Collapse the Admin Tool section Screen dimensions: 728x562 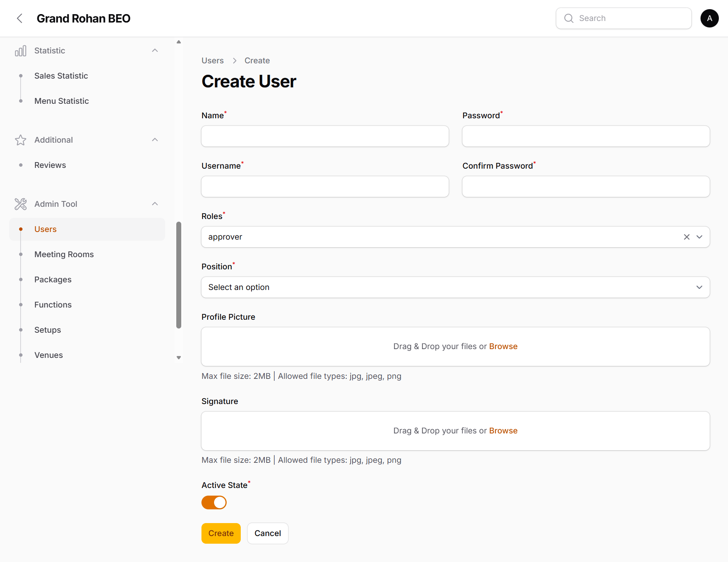[155, 204]
